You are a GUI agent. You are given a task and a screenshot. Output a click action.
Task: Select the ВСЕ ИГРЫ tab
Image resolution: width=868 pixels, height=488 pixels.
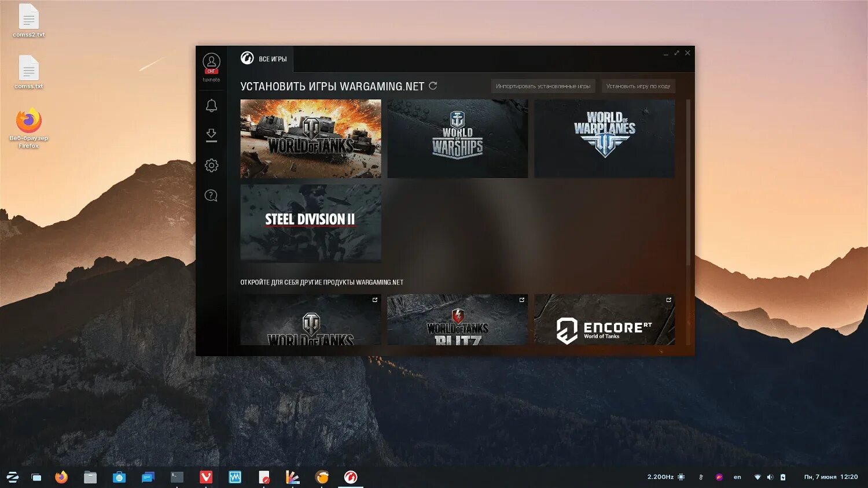264,58
